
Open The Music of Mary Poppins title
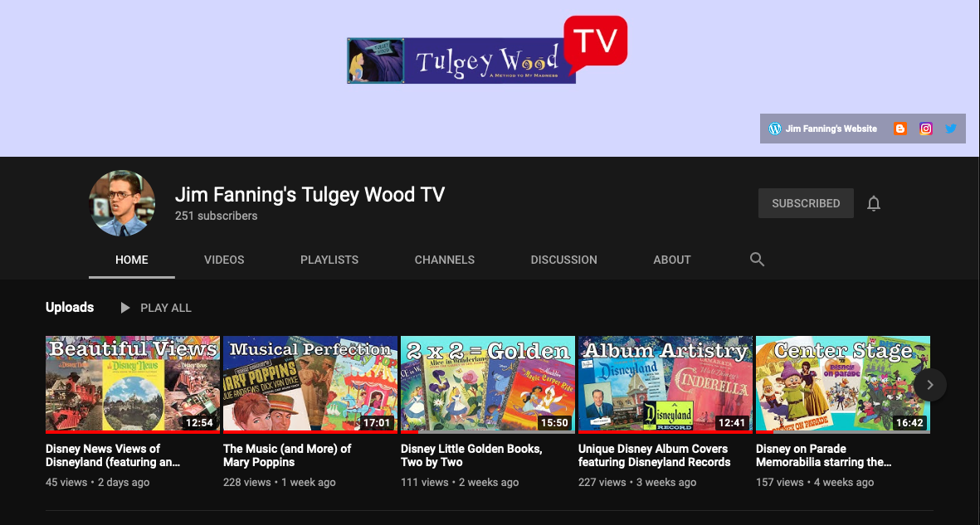click(x=287, y=455)
